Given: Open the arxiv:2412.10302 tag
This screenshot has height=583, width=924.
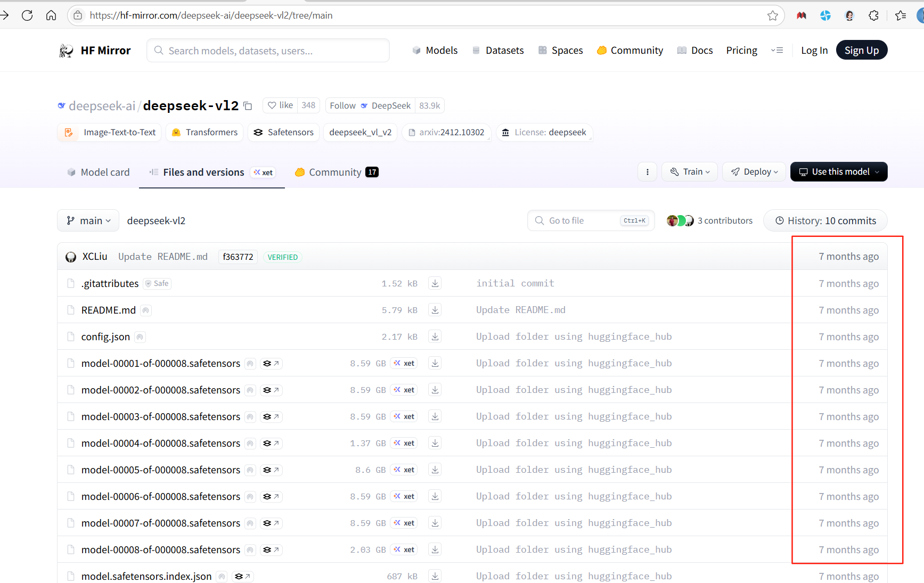Looking at the screenshot, I should coord(446,132).
